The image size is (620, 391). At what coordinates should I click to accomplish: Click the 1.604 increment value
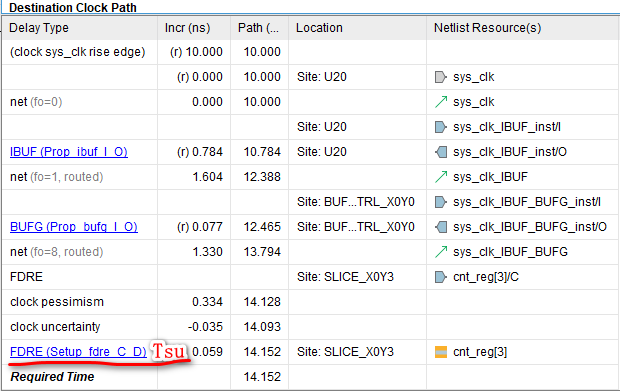208,177
